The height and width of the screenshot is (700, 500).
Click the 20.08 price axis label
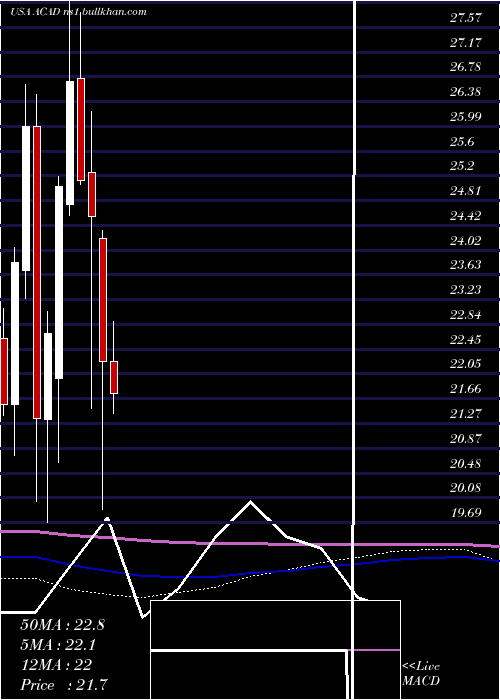pos(466,488)
